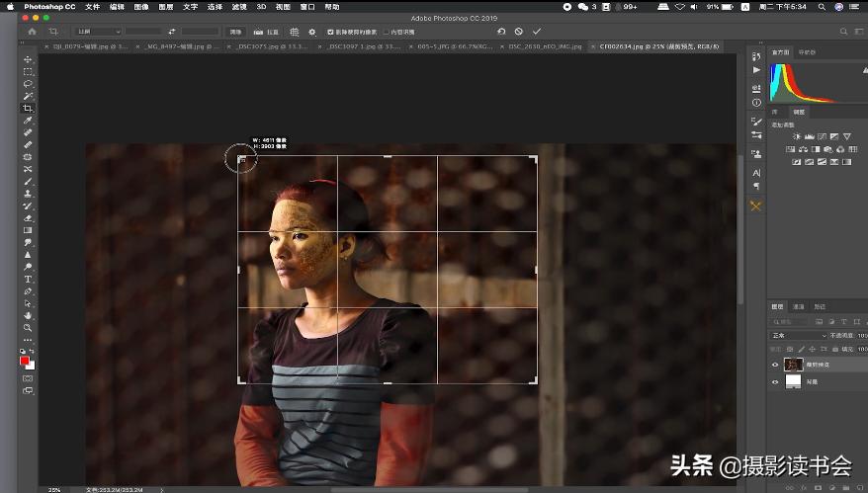This screenshot has width=868, height=493.
Task: Cancel the crop operation
Action: point(519,32)
